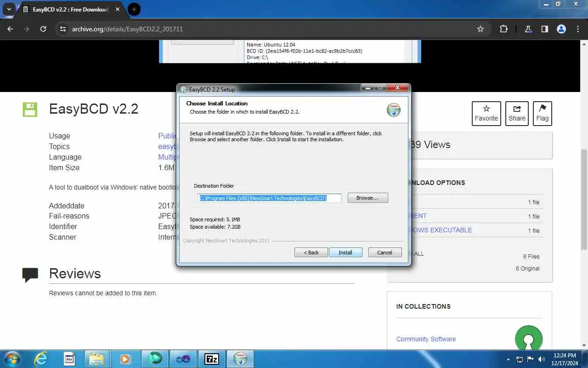Click the setup title bar icon
The height and width of the screenshot is (368, 588).
[x=184, y=90]
